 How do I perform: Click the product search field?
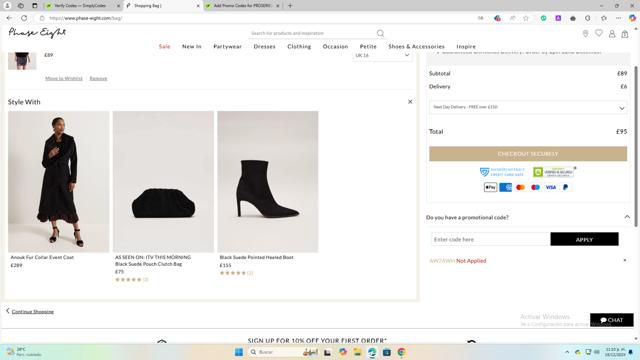[x=312, y=33]
